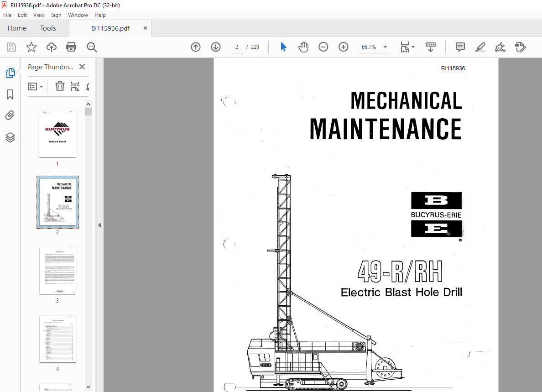Select page 4 thumbnail
This screenshot has height=392, width=542.
(57, 339)
